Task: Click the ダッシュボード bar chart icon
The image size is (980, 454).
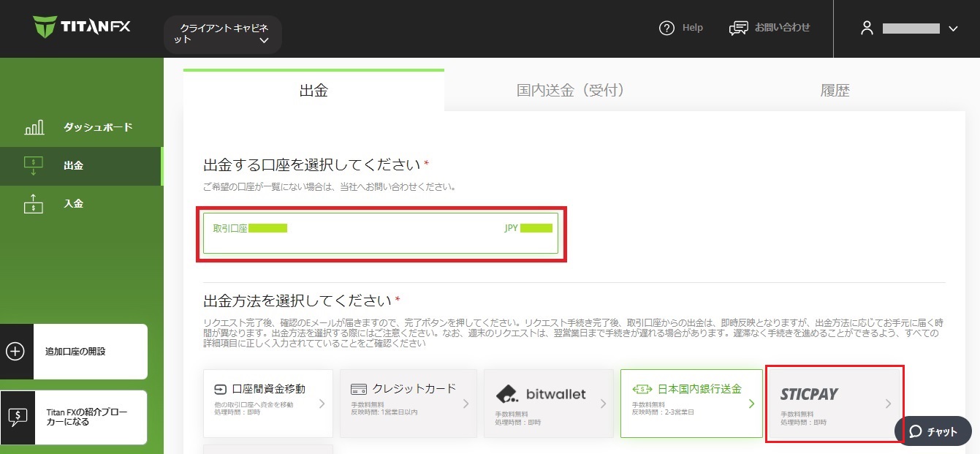Action: point(34,128)
